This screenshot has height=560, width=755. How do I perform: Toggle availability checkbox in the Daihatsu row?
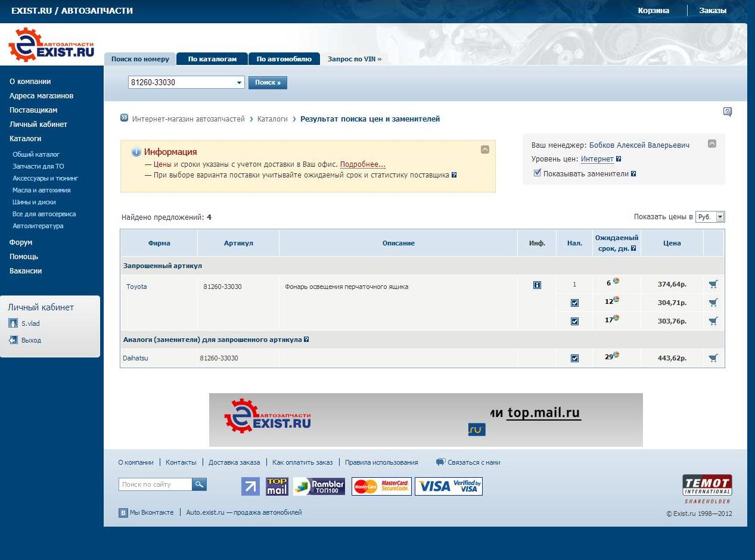[x=574, y=358]
